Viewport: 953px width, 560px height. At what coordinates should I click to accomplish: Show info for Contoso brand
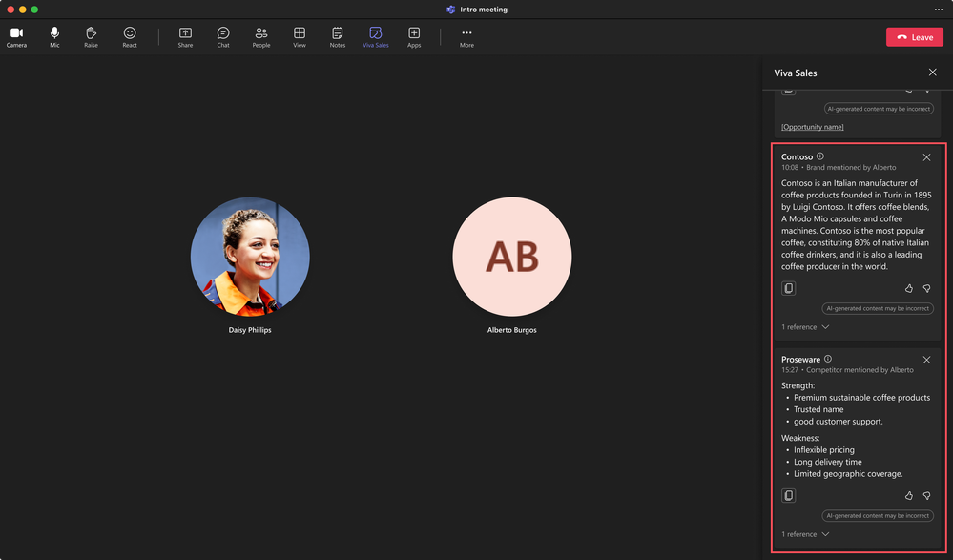click(x=819, y=156)
